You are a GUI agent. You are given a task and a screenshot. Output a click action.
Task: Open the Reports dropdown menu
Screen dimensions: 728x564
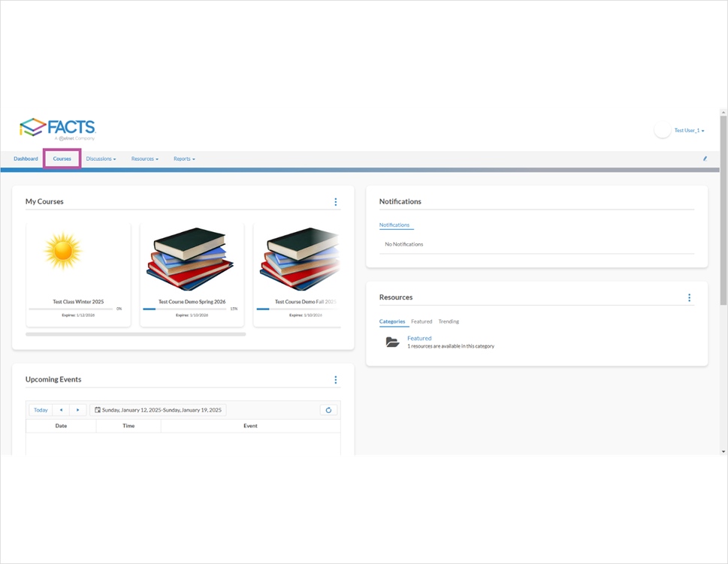[184, 158]
